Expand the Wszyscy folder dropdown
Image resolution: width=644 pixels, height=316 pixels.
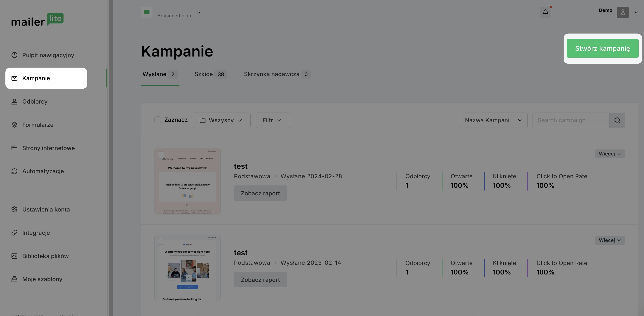[x=221, y=120]
